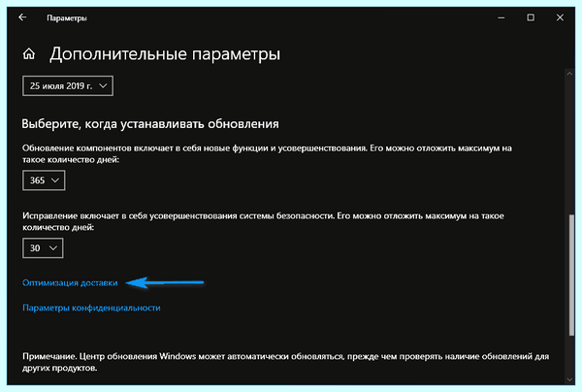Minimize the Параметры window
Viewport: 582px width, 392px height.
click(501, 17)
